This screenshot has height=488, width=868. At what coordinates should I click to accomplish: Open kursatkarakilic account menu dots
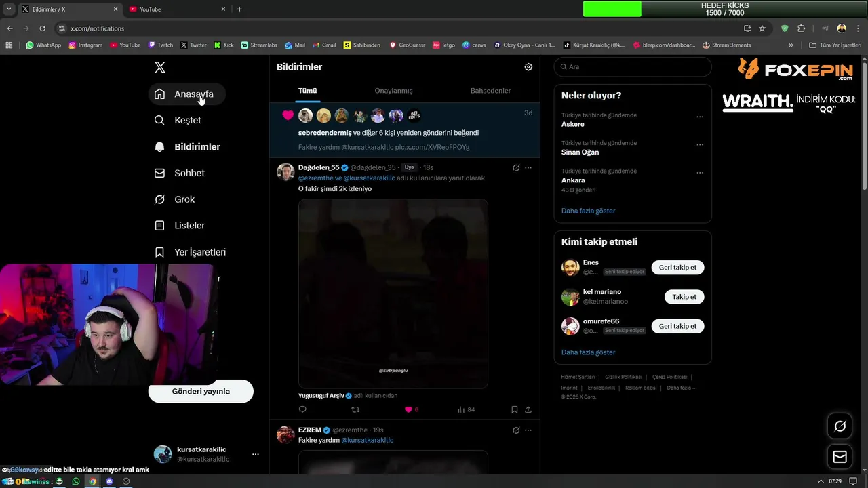[x=255, y=454]
